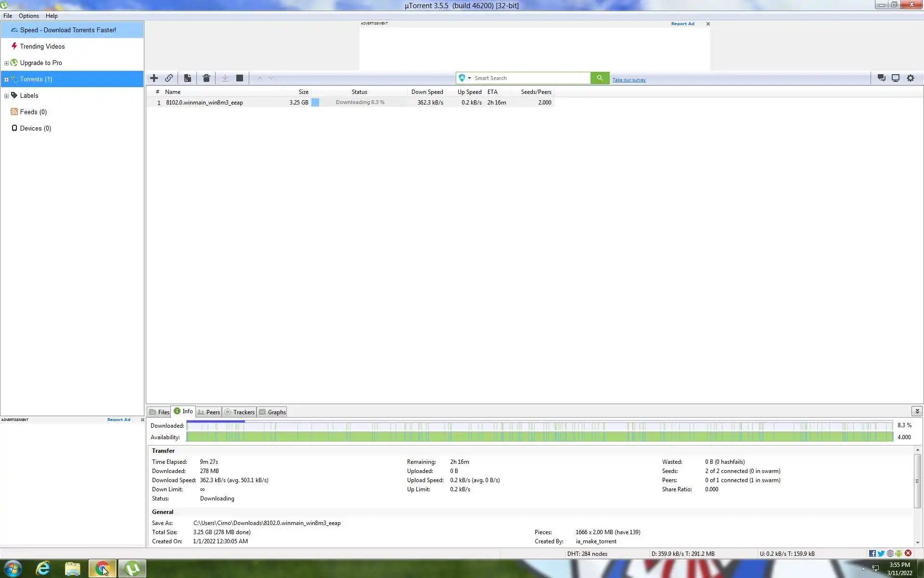
Task: Click the Remote monitor icon in toolbar
Action: [896, 78]
